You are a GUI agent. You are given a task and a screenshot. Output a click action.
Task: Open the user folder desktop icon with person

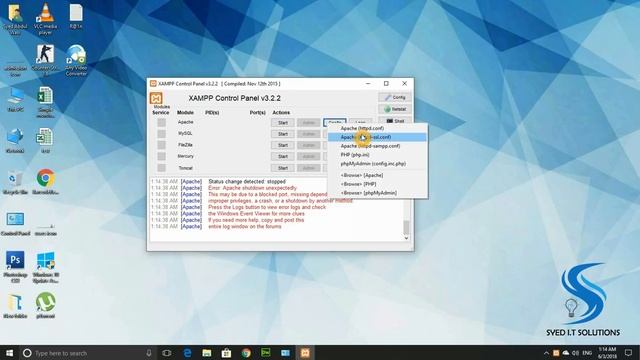coord(15,18)
